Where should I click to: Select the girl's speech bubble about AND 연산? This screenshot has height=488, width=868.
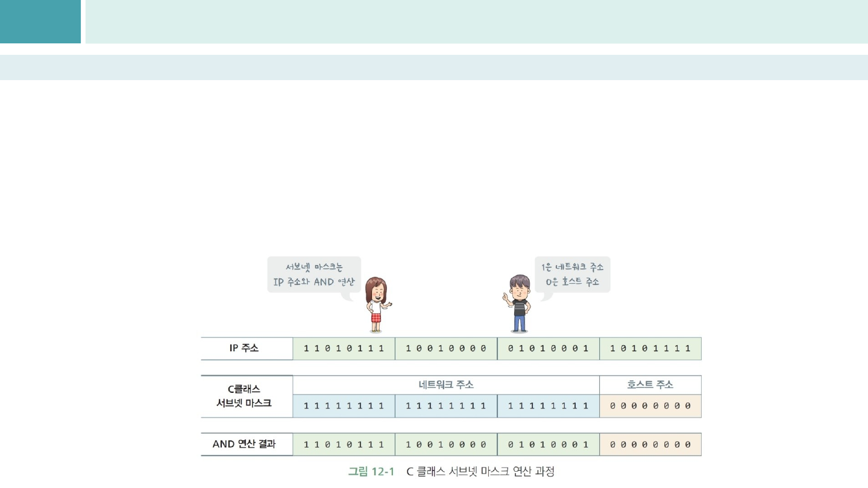click(x=313, y=275)
